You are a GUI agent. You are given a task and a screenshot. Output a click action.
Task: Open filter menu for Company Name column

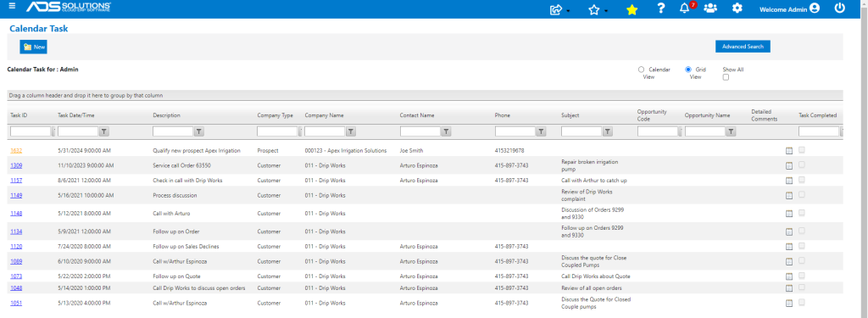tap(351, 131)
